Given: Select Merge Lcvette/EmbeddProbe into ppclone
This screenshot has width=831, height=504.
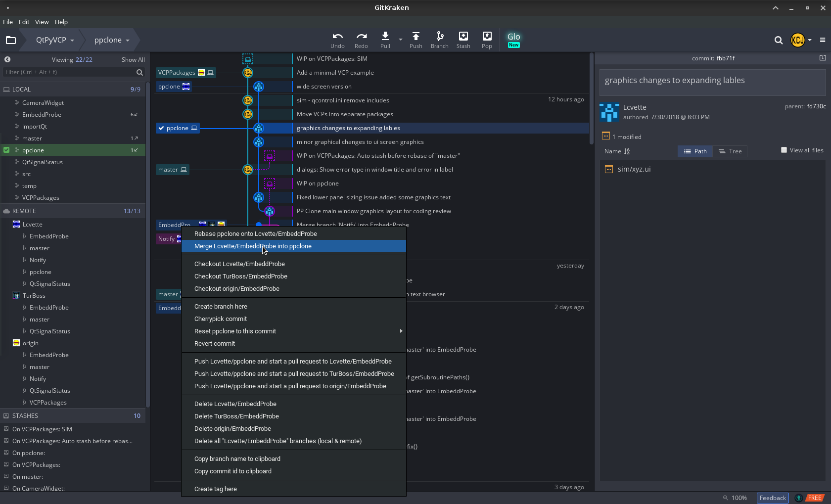Looking at the screenshot, I should pyautogui.click(x=294, y=246).
